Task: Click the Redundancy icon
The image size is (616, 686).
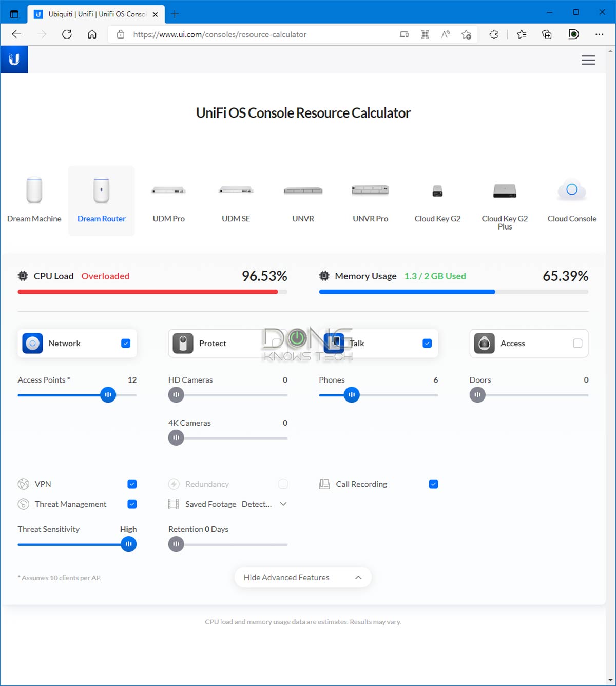Action: (174, 484)
